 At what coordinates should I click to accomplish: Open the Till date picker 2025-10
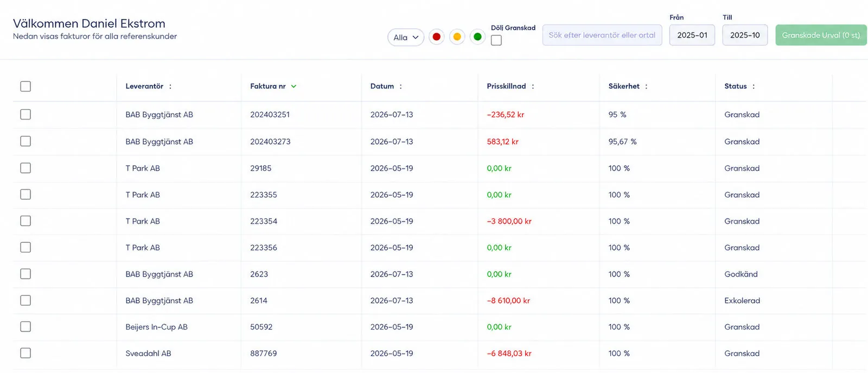pyautogui.click(x=745, y=35)
